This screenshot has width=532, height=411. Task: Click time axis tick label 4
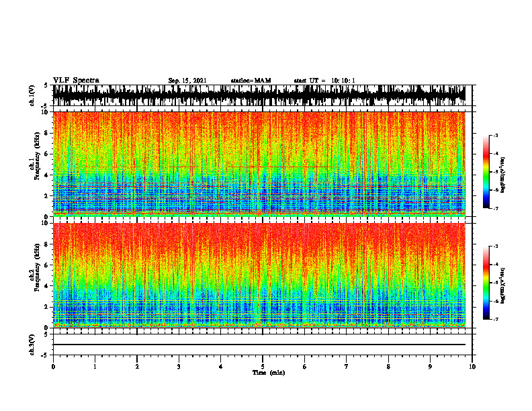[221, 367]
